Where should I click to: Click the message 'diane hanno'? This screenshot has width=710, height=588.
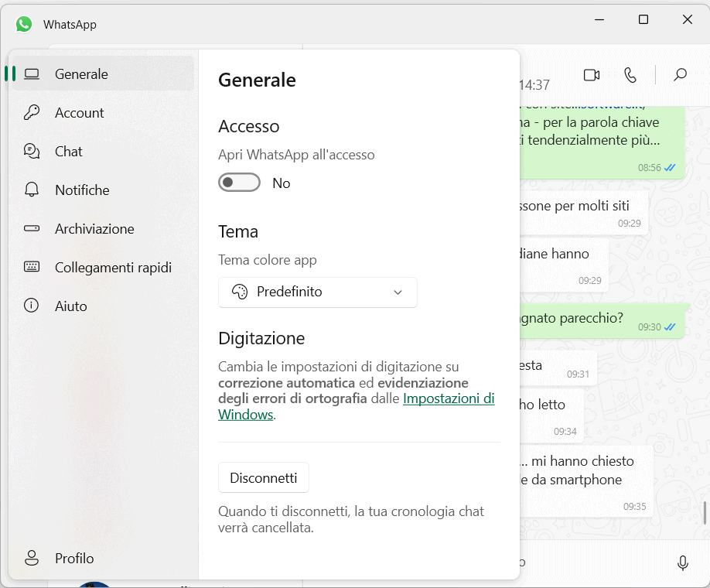pos(564,264)
